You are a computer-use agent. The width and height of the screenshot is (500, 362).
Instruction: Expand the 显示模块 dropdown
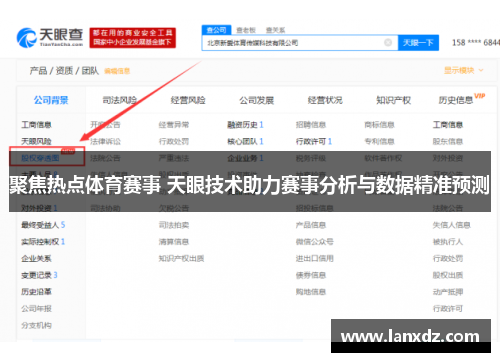coord(463,70)
